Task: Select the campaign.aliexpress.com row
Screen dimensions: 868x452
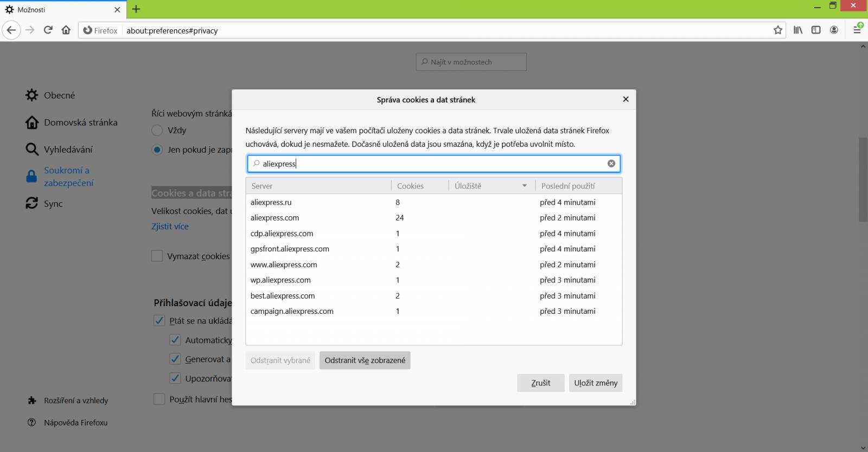Action: tap(434, 311)
